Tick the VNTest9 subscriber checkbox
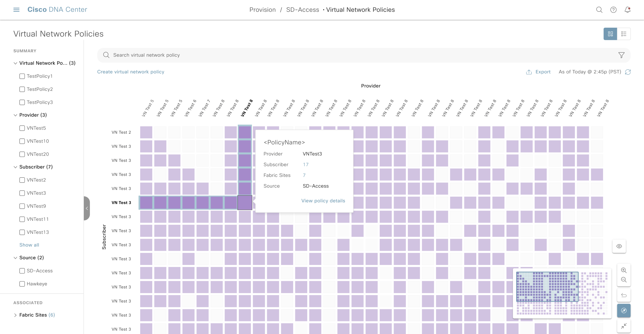Image resolution: width=644 pixels, height=334 pixels. click(x=22, y=206)
